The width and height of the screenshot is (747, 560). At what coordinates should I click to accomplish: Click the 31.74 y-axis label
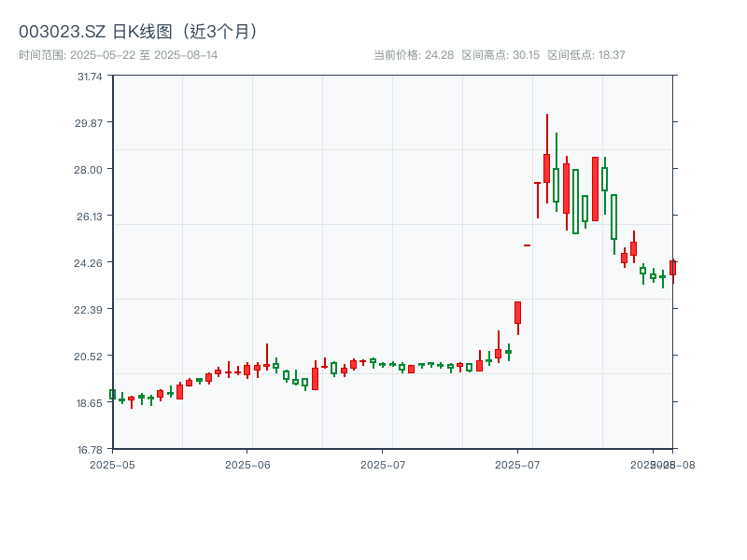pos(91,77)
